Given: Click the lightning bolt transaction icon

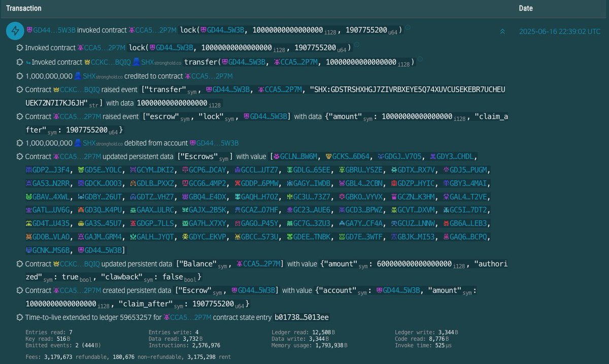Looking at the screenshot, I should (x=15, y=31).
